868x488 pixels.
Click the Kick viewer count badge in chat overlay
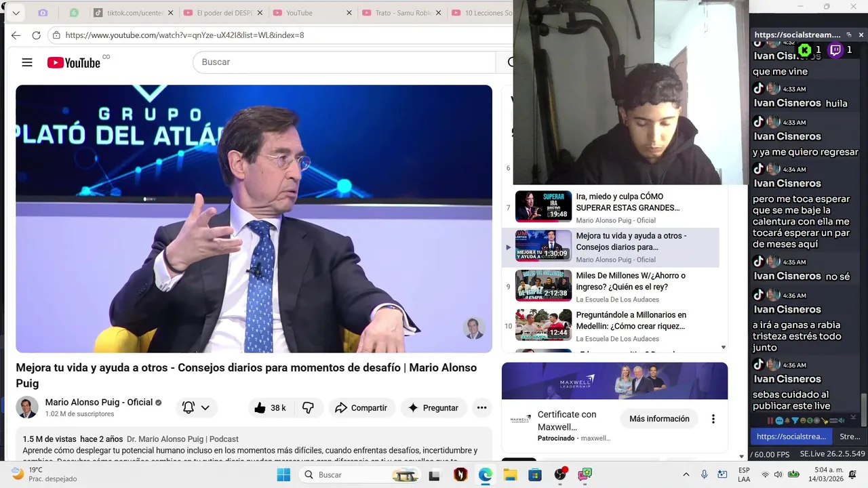[x=809, y=49]
